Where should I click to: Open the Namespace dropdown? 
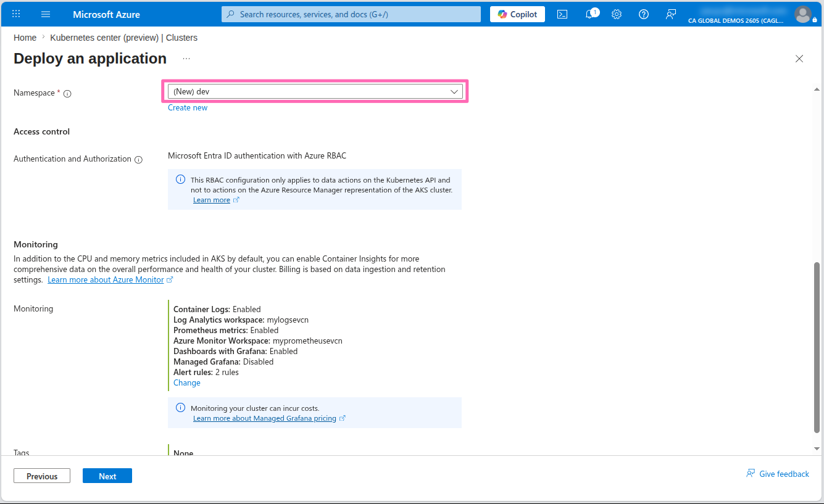point(315,91)
